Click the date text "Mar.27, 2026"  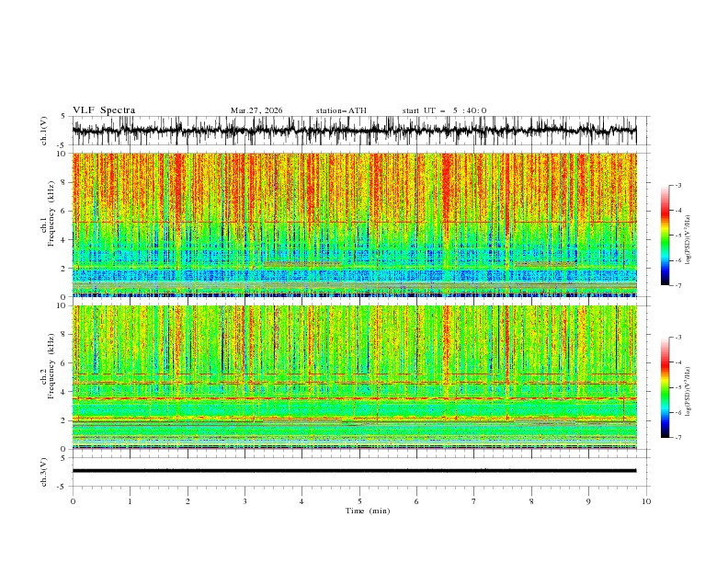[x=256, y=110]
